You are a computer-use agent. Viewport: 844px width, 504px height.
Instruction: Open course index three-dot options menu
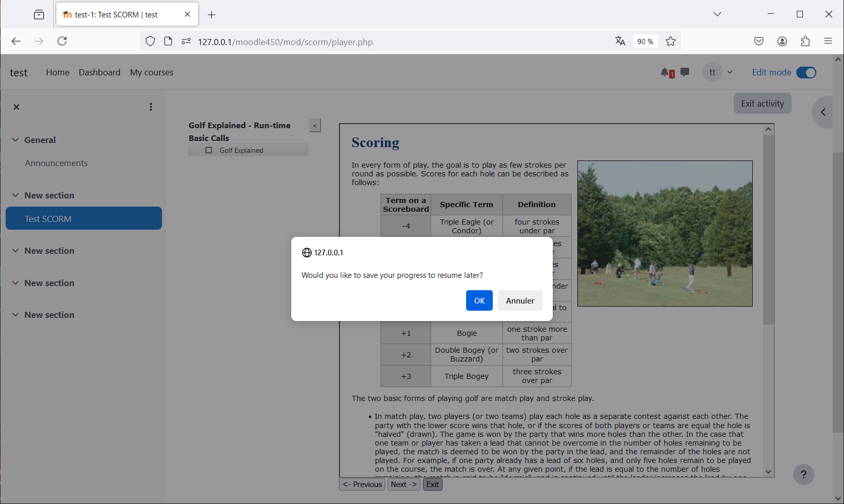click(x=151, y=107)
